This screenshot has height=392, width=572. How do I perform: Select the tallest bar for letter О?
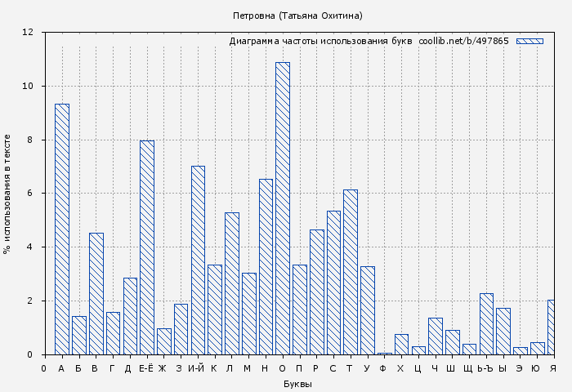coord(282,208)
